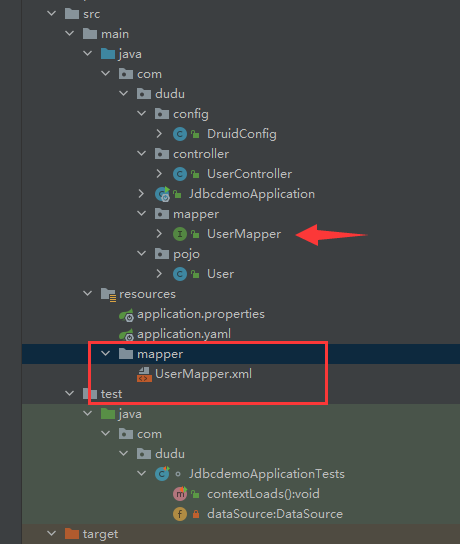
Task: Select the contextLoads():void method
Action: click(263, 493)
